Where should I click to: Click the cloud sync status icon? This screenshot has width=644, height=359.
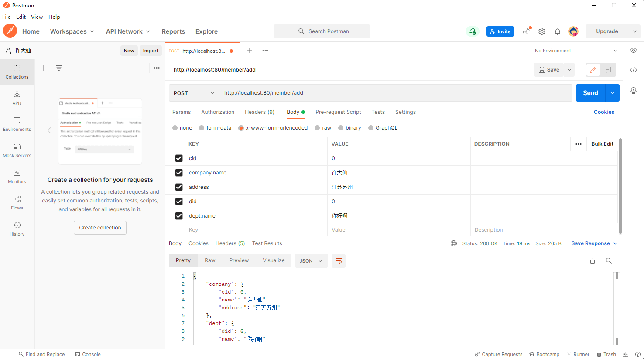coord(473,31)
